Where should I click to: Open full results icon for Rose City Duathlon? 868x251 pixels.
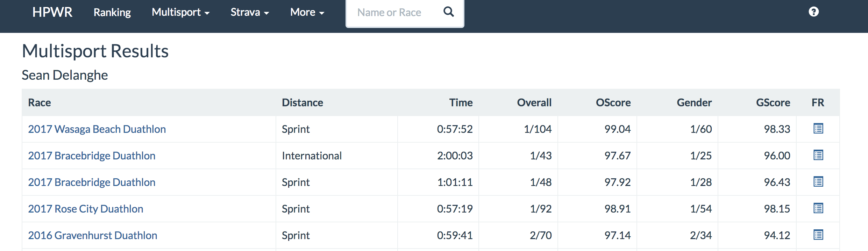point(818,208)
